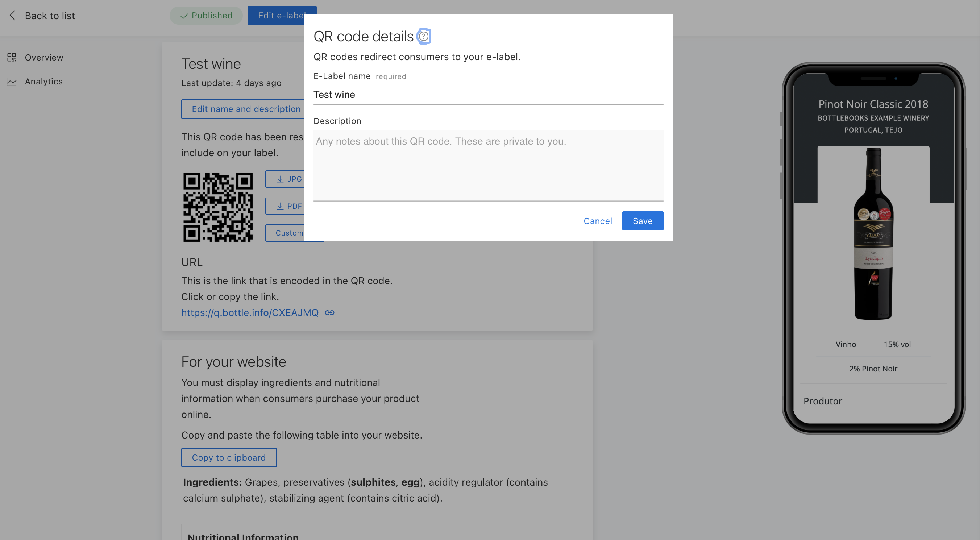
Task: Save the QR code details
Action: click(642, 221)
